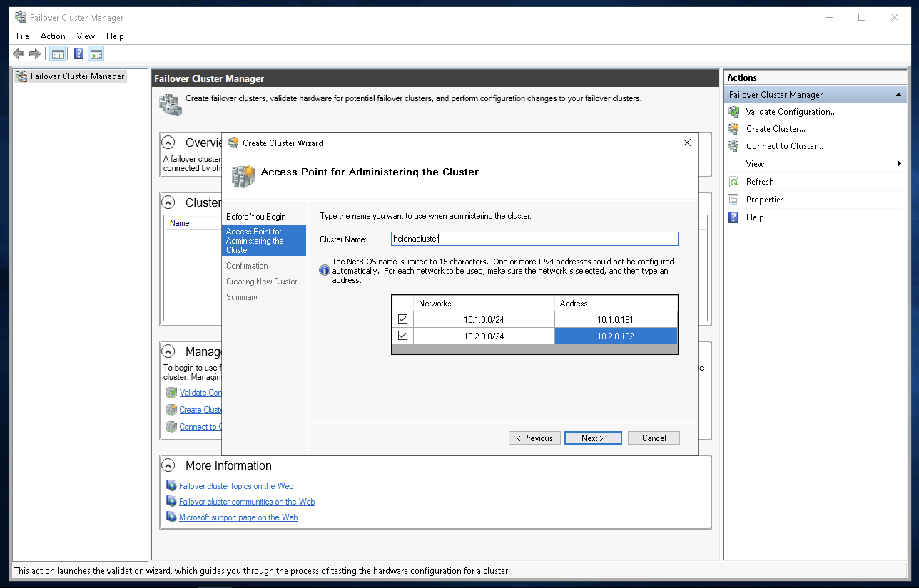This screenshot has height=588, width=919.
Task: Collapse the More Information section
Action: (x=168, y=465)
